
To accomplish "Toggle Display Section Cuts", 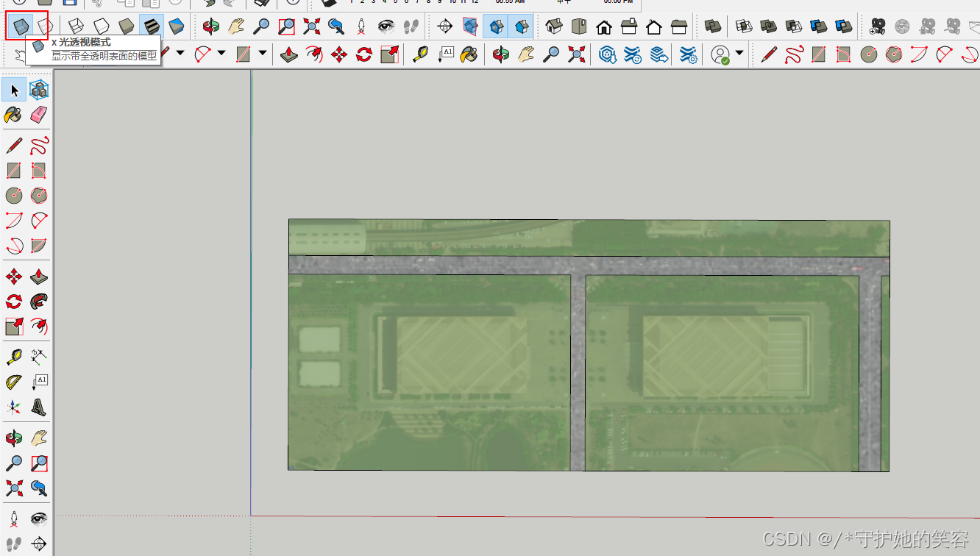I will (x=496, y=27).
